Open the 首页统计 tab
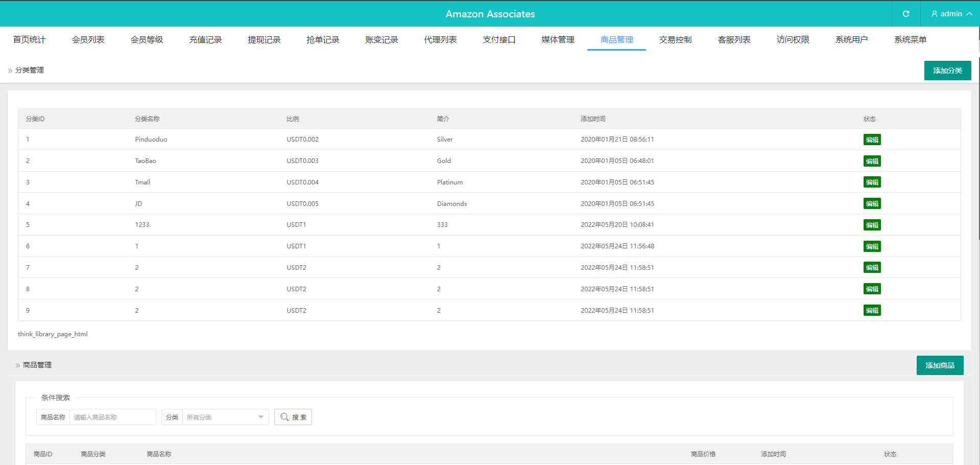 pos(29,39)
